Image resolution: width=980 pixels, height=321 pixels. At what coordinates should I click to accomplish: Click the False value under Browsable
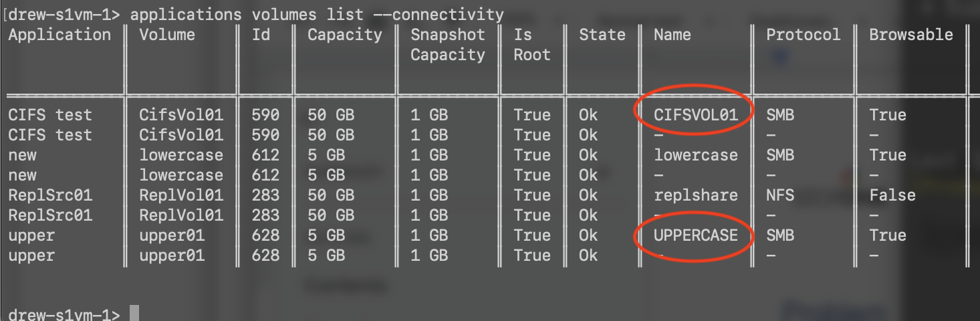(x=892, y=195)
